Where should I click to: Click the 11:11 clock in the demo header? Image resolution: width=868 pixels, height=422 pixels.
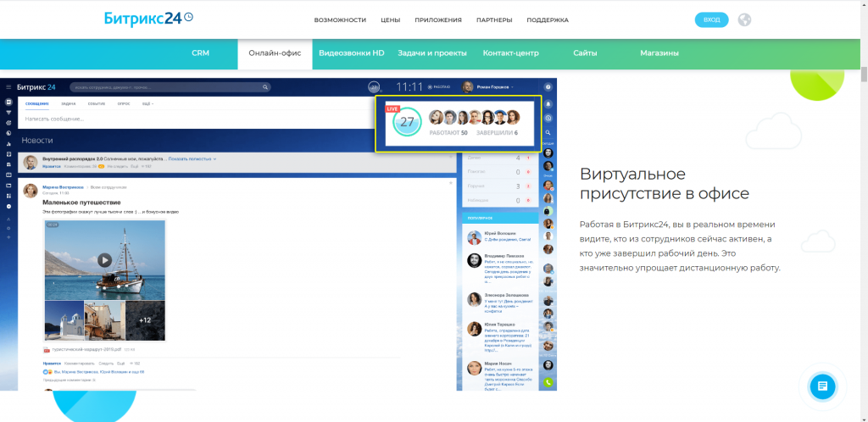(x=409, y=86)
